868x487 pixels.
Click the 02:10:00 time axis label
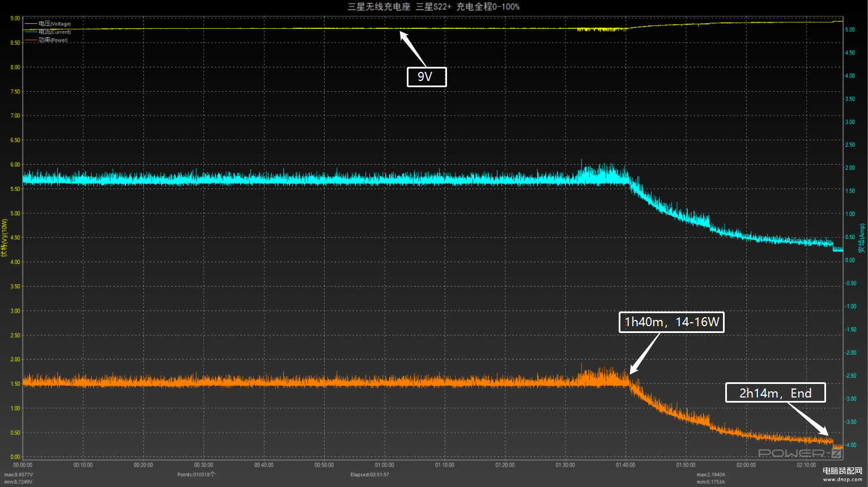coord(806,465)
